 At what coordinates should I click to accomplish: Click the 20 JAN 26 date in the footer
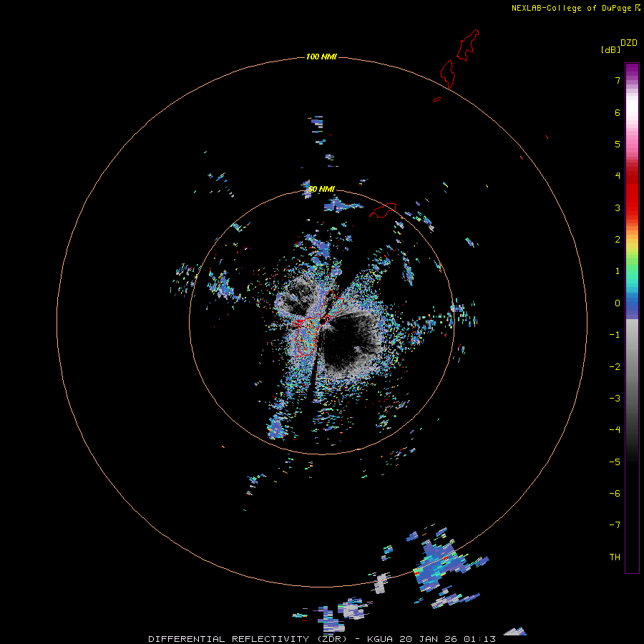[x=428, y=639]
